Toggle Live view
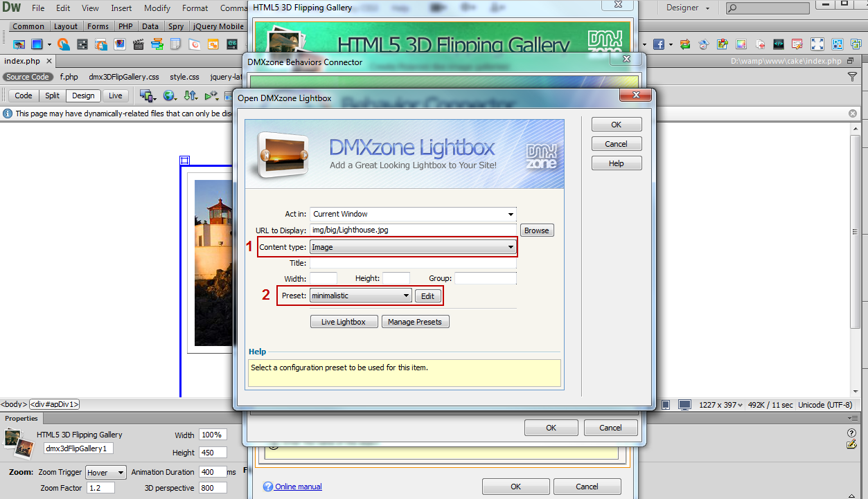The image size is (868, 499). 115,96
